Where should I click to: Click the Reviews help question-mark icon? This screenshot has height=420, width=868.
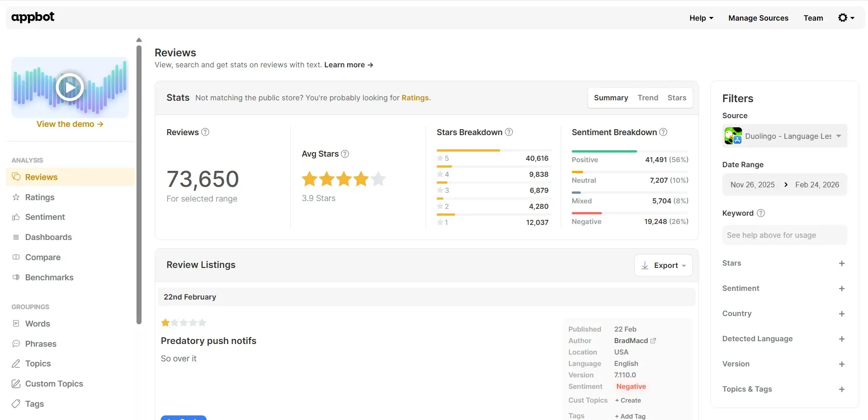click(x=205, y=132)
